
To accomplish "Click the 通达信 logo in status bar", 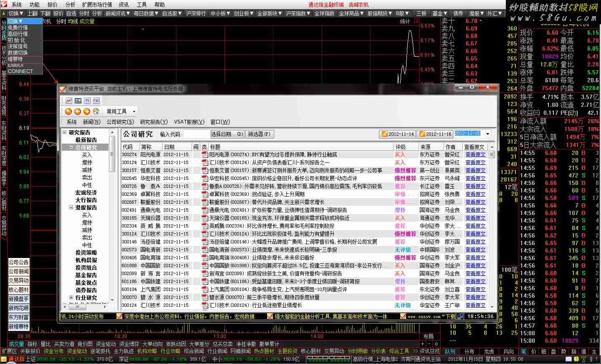I will (13, 359).
